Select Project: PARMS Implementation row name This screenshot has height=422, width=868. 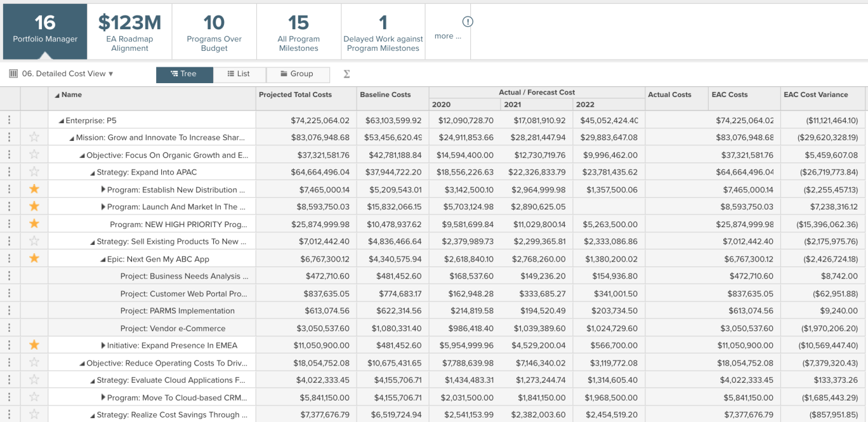[x=178, y=310]
